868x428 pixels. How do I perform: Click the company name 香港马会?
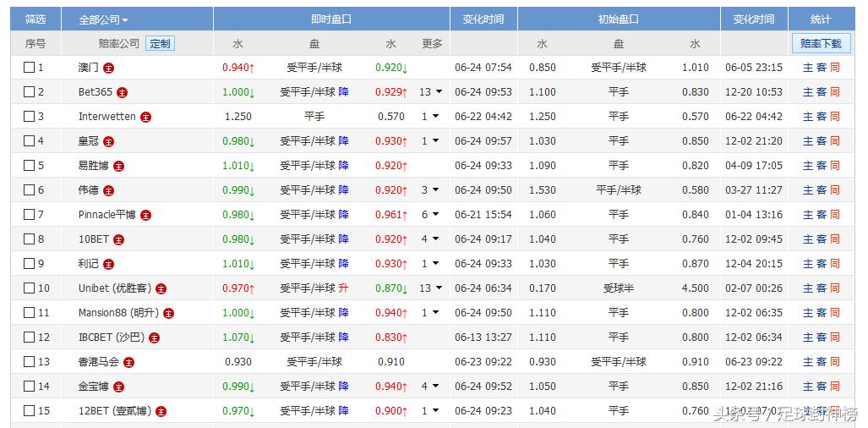pyautogui.click(x=99, y=361)
